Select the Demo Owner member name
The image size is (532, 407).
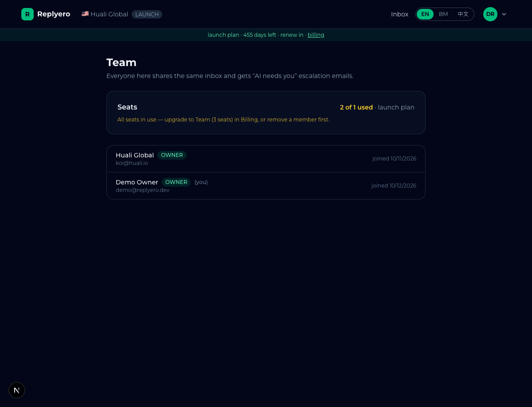point(137,182)
